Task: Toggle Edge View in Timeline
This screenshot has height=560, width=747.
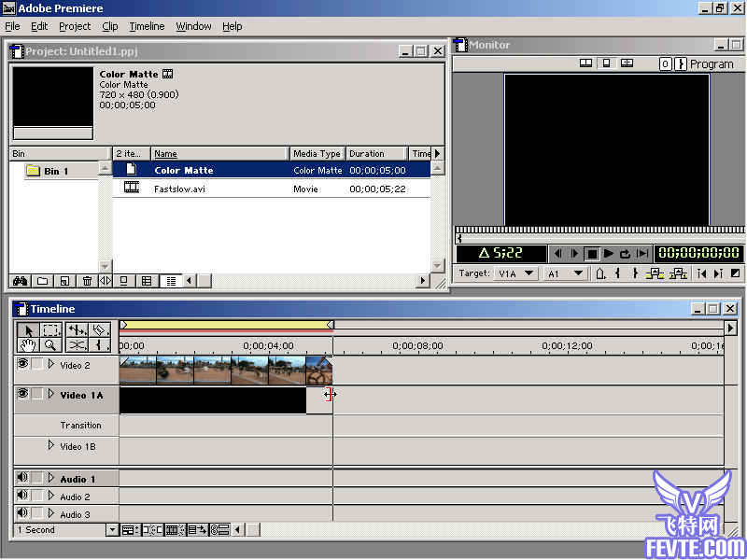Action: tap(175, 529)
